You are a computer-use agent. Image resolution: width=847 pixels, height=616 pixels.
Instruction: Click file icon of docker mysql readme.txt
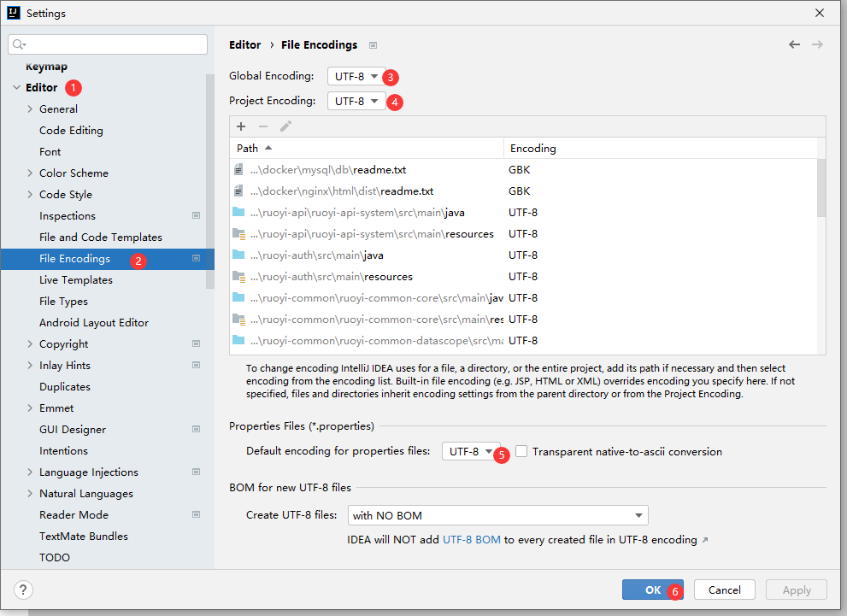pos(238,169)
